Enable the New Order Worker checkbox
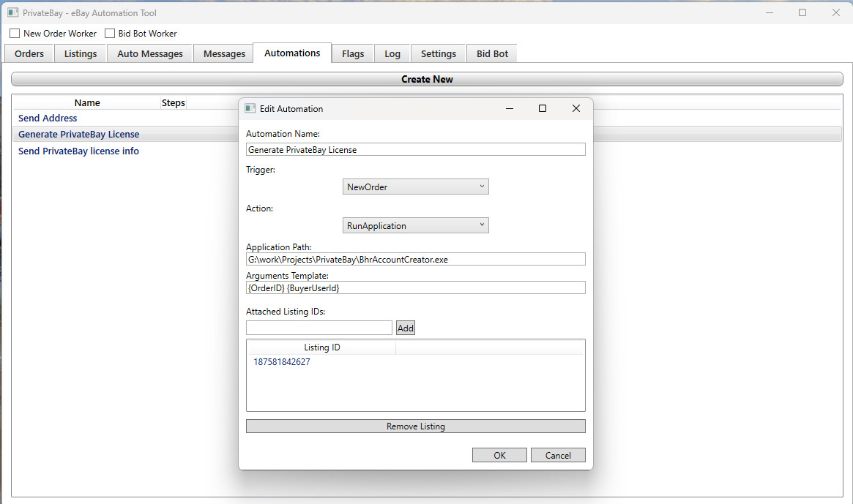 pyautogui.click(x=15, y=33)
